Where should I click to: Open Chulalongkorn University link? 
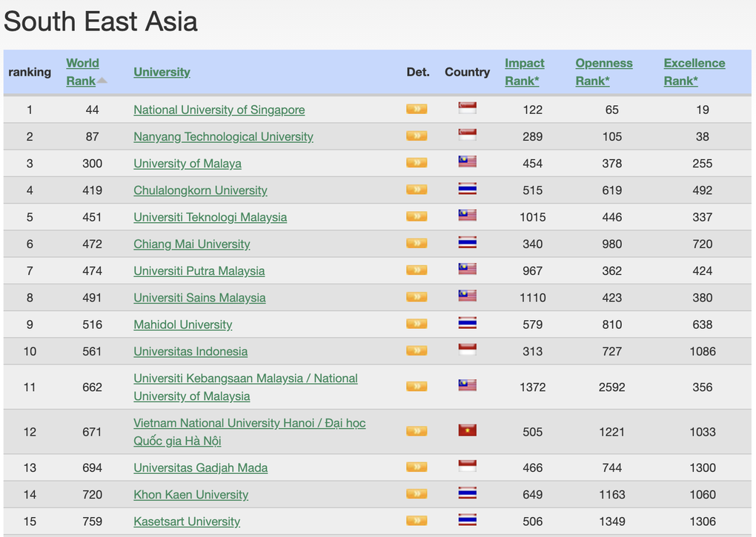[x=200, y=190]
